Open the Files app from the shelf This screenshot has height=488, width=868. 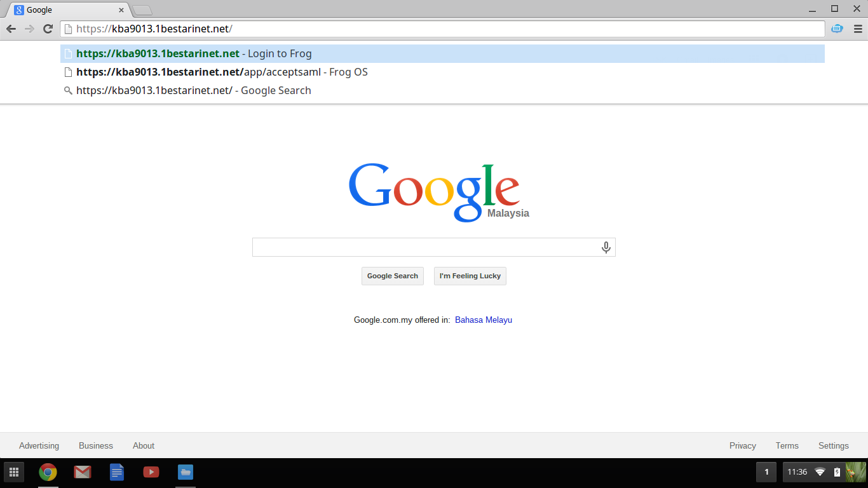tap(186, 472)
